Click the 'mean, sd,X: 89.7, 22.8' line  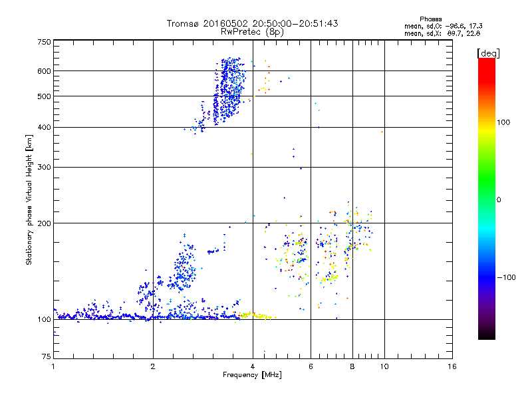[442, 33]
